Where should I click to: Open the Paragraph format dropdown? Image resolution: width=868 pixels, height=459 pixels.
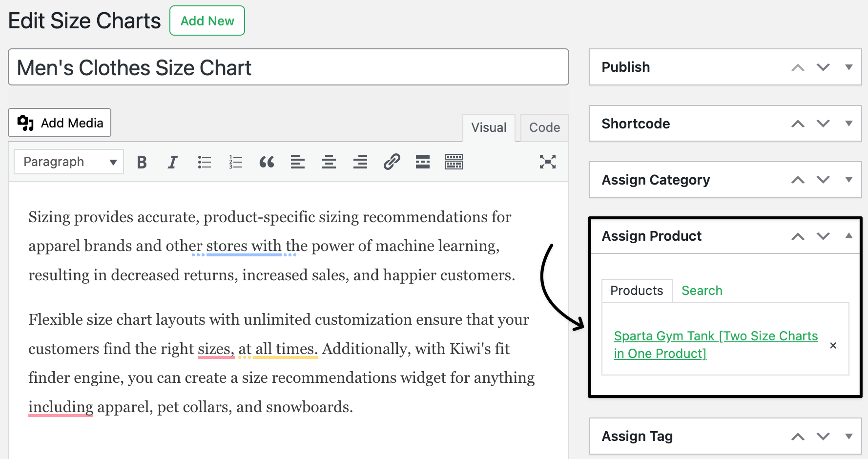69,162
